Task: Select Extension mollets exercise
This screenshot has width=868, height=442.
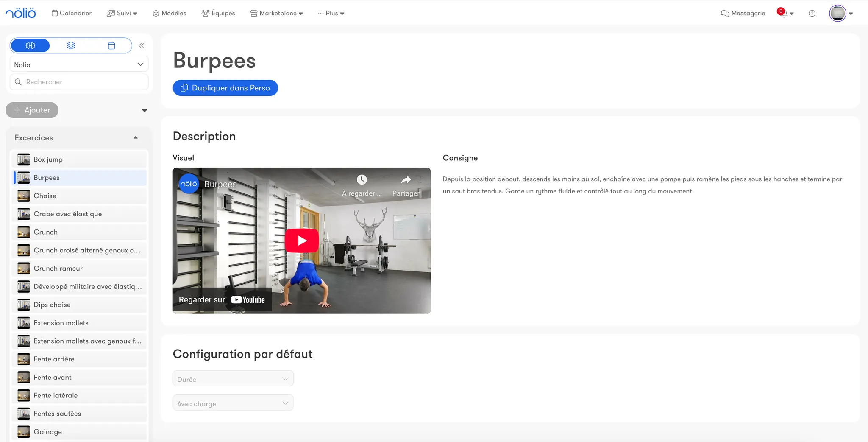Action: (x=80, y=323)
